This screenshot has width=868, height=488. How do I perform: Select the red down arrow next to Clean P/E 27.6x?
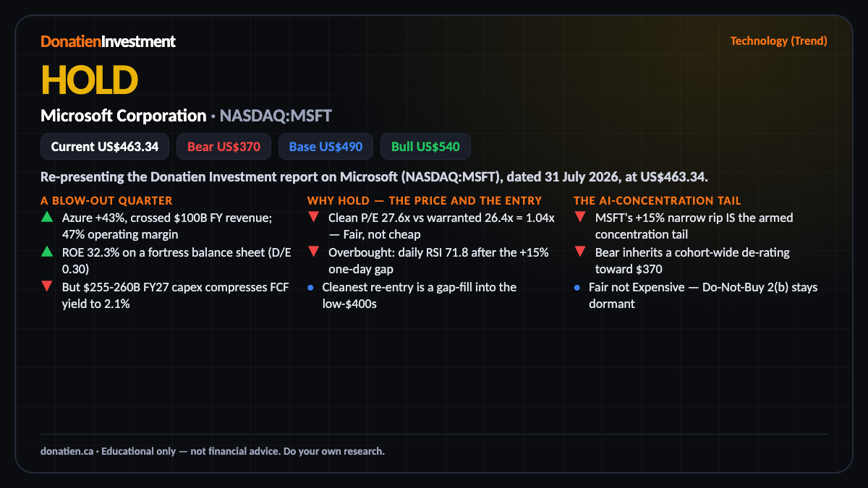click(313, 217)
